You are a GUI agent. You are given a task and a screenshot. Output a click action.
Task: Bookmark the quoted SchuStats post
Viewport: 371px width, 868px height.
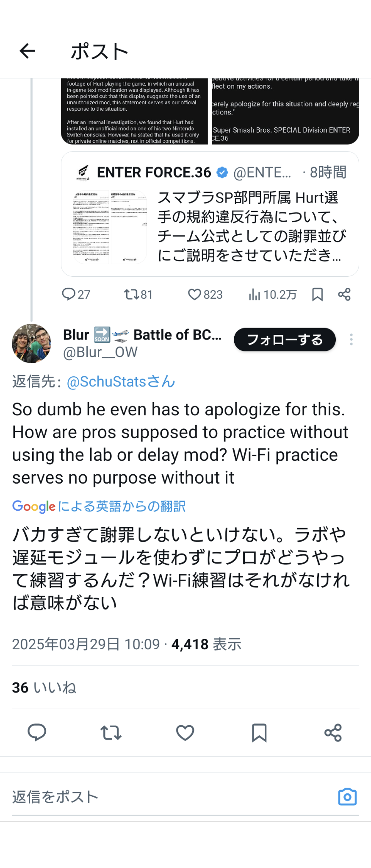click(318, 295)
